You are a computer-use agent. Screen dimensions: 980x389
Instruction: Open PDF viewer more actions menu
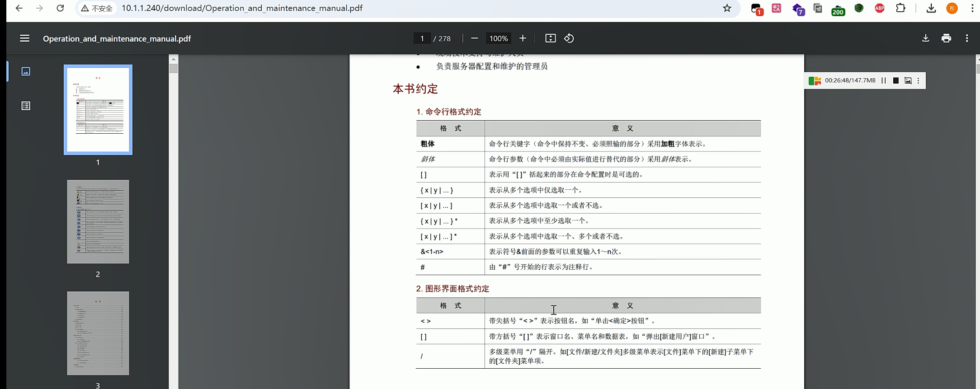pos(967,38)
